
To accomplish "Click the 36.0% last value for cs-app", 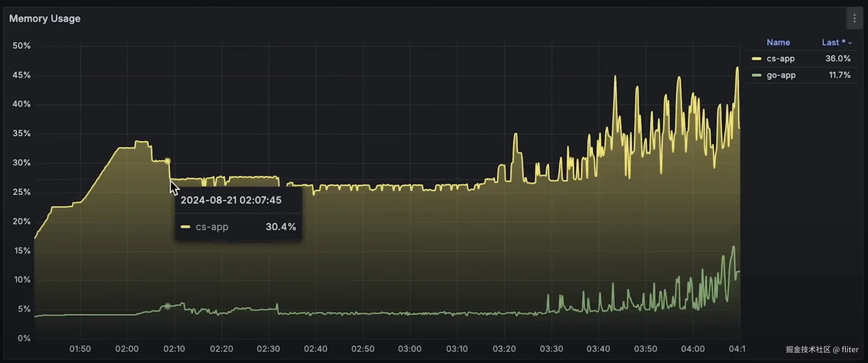I will coord(838,59).
